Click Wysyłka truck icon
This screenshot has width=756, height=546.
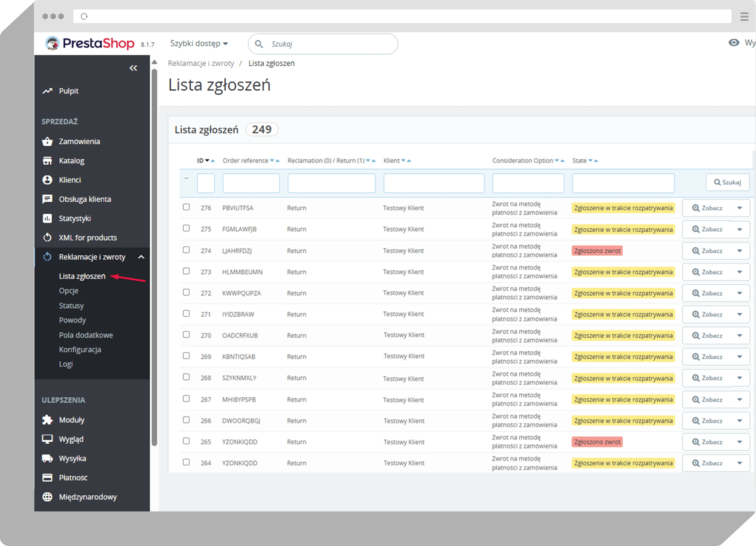pyautogui.click(x=47, y=458)
